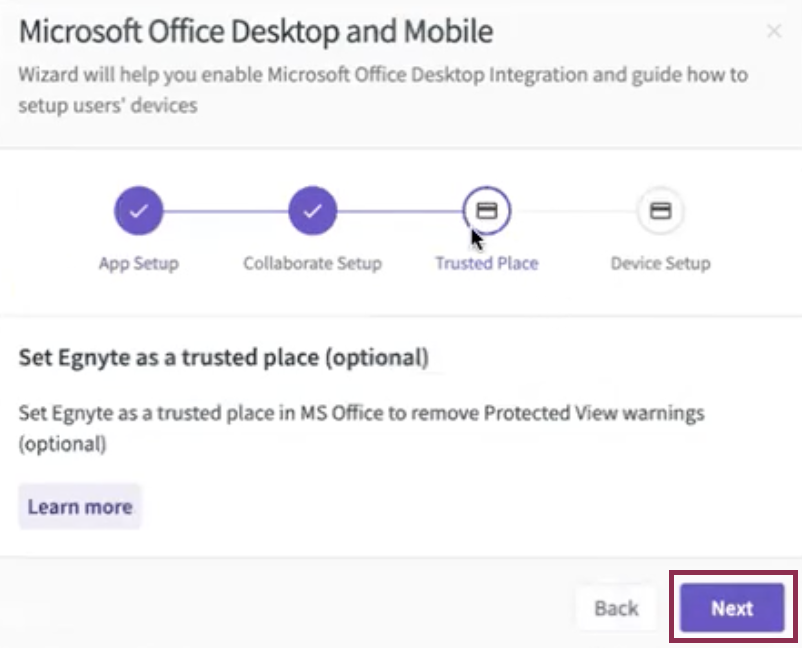Click the standalone '(optional)' text under description
The width and height of the screenshot is (802, 648).
[x=62, y=444]
